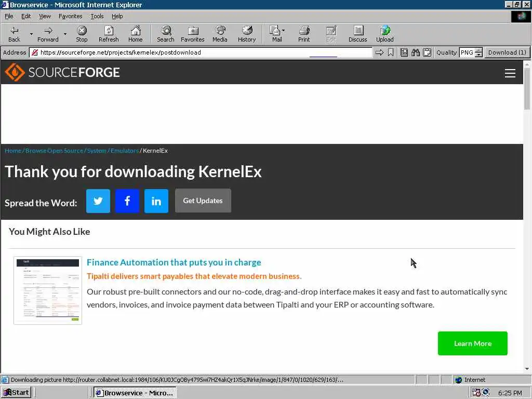Open the Favorites toolbar icon
The width and height of the screenshot is (532, 399).
point(193,34)
